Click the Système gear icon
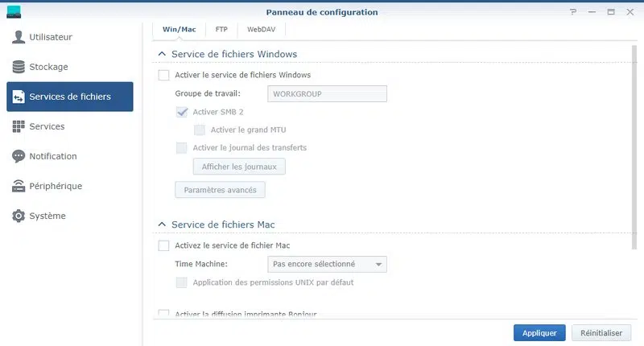The image size is (644, 346). (19, 216)
